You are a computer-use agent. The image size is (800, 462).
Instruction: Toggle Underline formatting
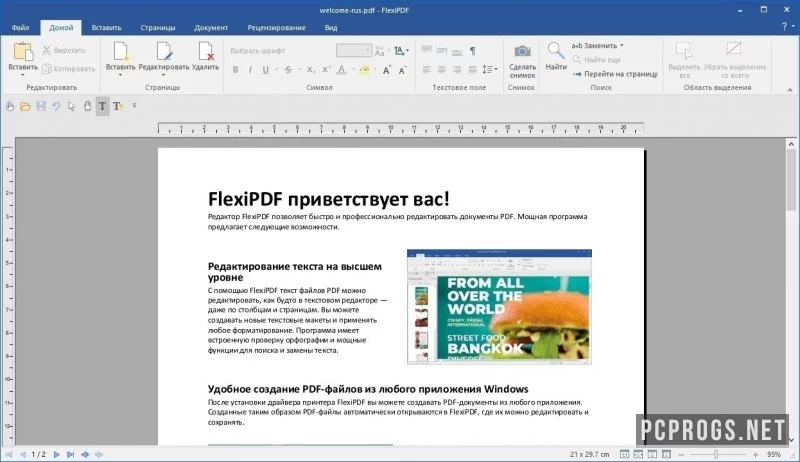click(265, 70)
